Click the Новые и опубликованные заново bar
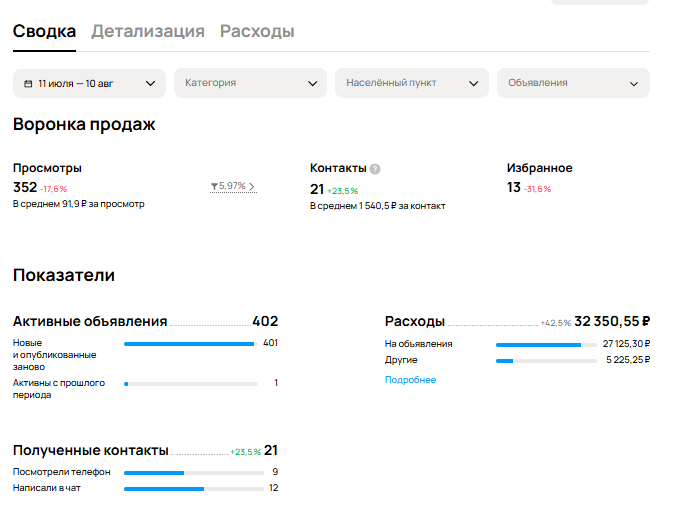The image size is (681, 527). [x=189, y=344]
